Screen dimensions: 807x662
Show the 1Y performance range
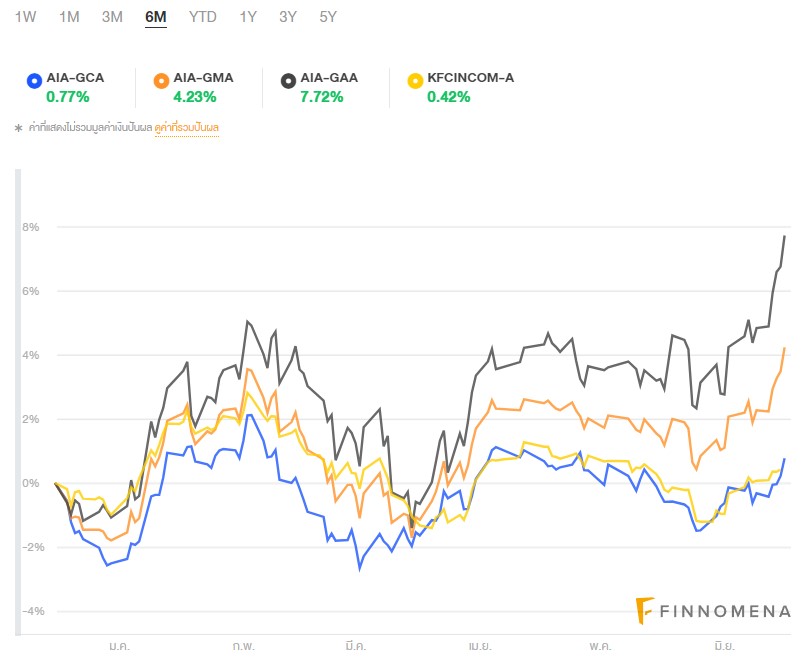point(248,17)
